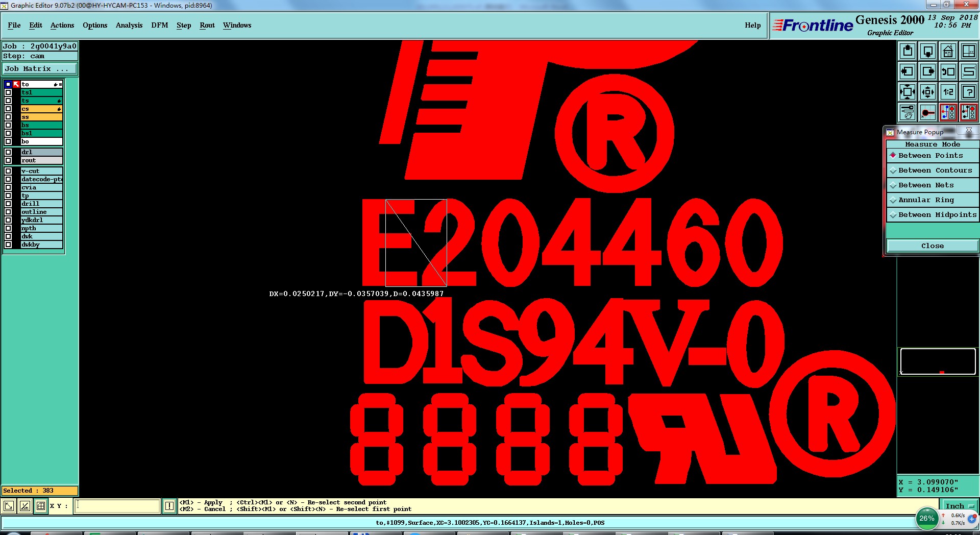Click the exclamation mark icon
This screenshot has width=980, height=535.
[169, 506]
